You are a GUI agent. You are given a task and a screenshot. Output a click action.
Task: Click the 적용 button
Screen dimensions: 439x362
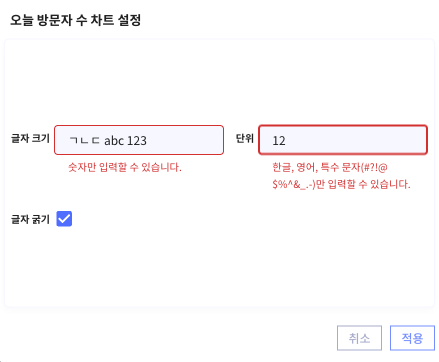pos(412,338)
